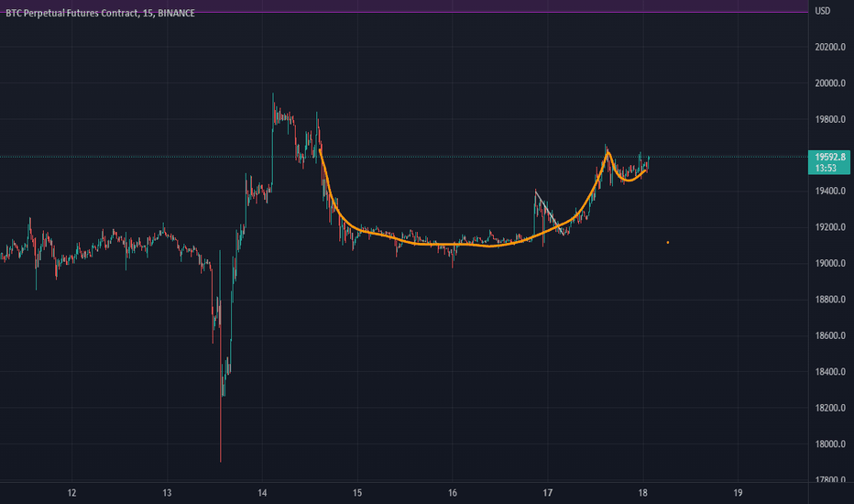Viewport: 854px width, 504px height.
Task: Click the 18000.0 price axis label
Action: (x=830, y=444)
